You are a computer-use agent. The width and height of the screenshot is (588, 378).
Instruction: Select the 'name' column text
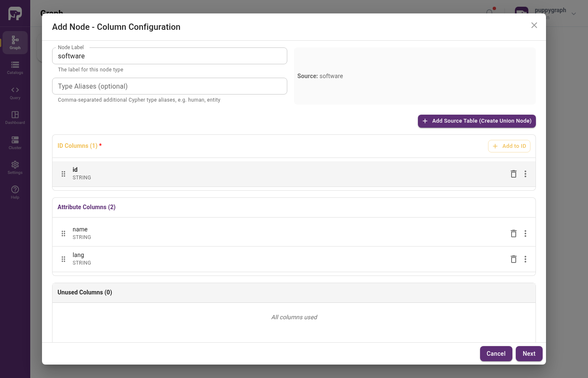80,229
